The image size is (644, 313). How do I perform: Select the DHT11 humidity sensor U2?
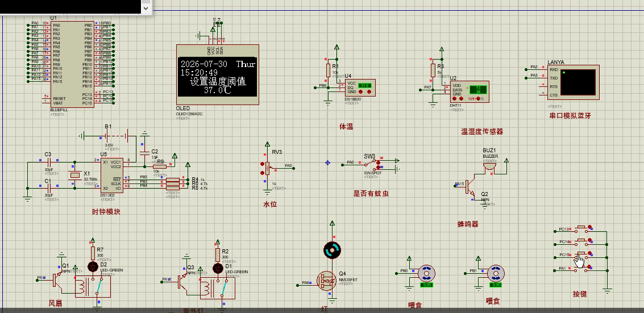[470, 91]
